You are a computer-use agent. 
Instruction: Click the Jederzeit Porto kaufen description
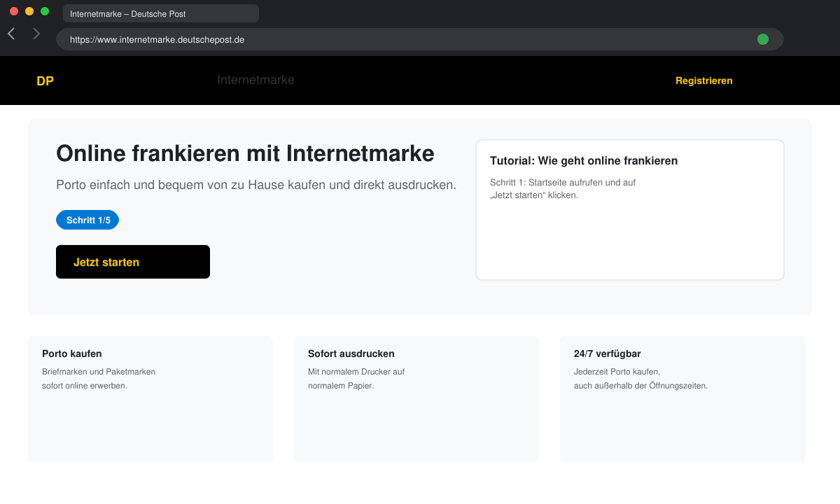[640, 379]
